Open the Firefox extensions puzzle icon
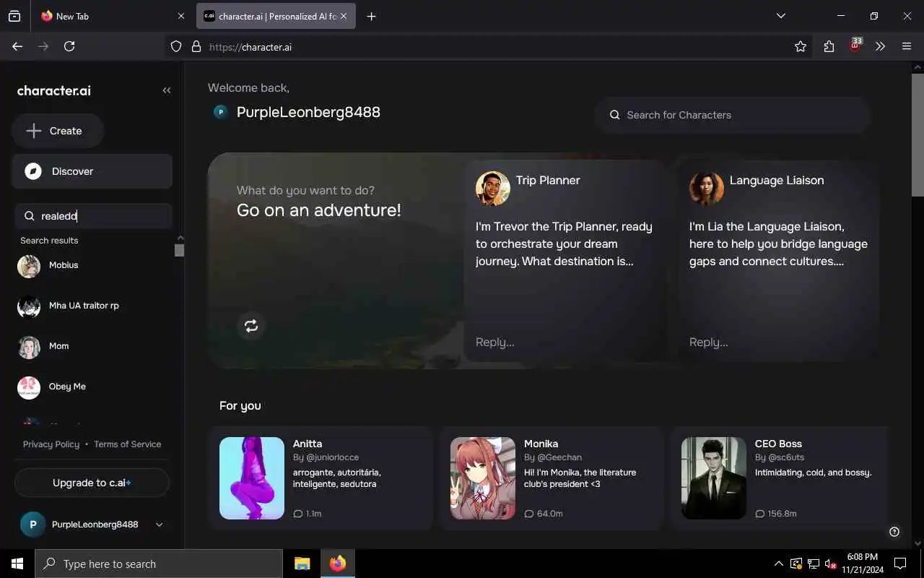Screen dimensions: 924x578 click(829, 46)
